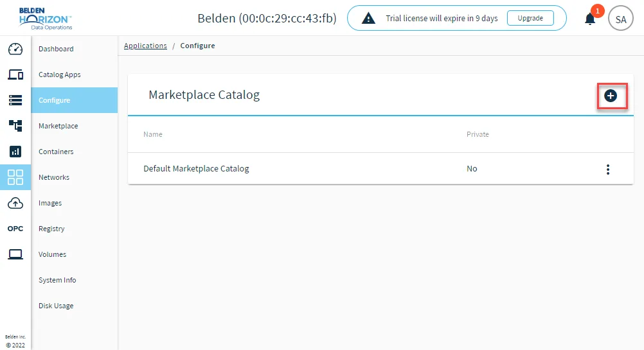Click the Name column header
The image size is (644, 350).
pyautogui.click(x=153, y=134)
